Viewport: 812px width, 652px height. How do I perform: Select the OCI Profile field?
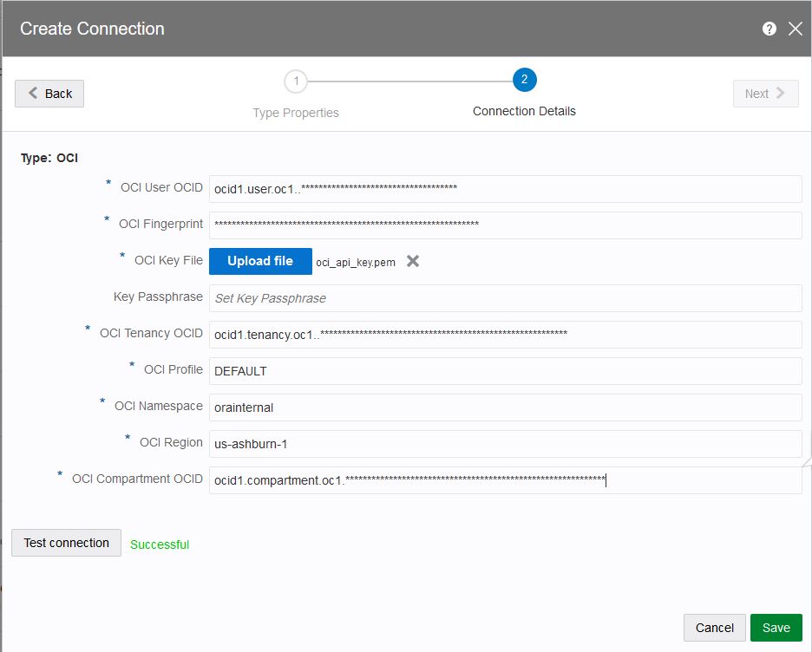505,370
